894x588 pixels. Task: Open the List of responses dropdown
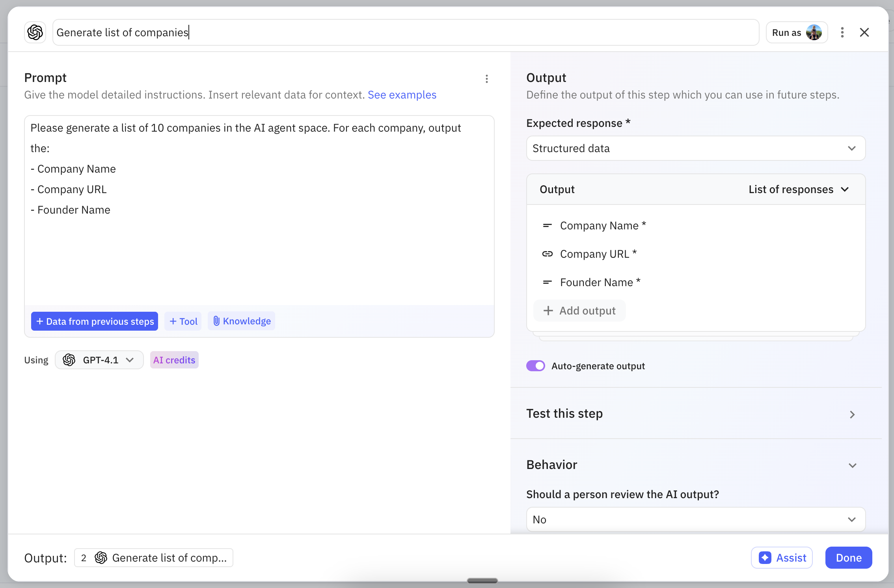point(799,189)
